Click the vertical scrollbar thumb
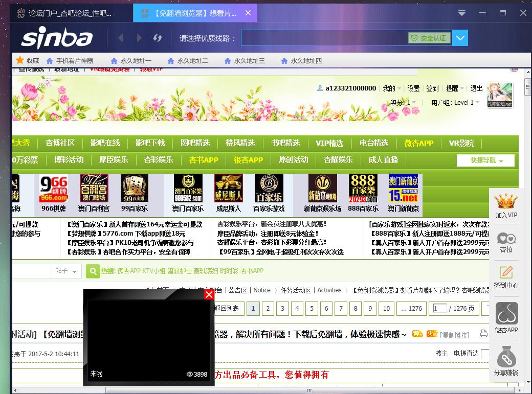 click(527, 86)
